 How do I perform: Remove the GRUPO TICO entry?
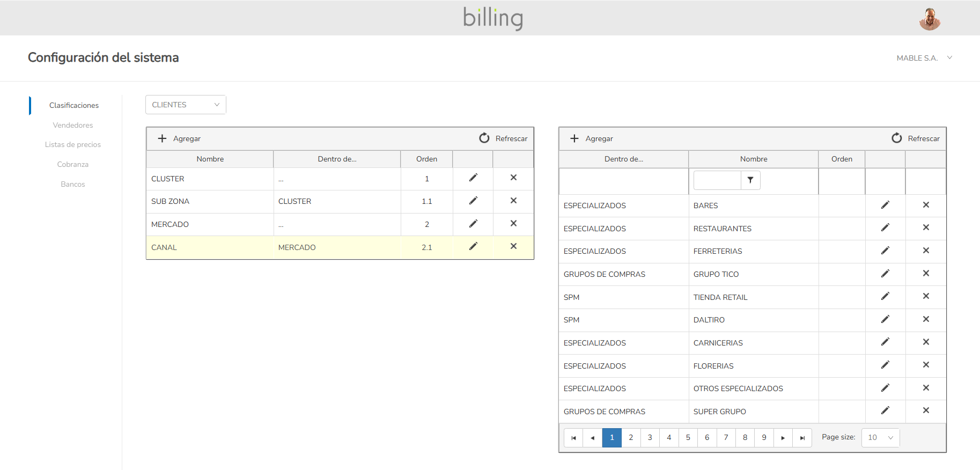click(x=926, y=274)
